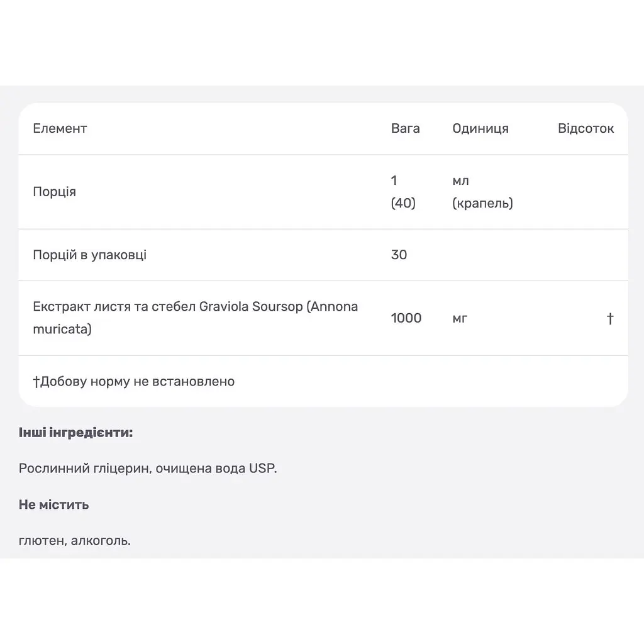Click the dagger before Добову норму footnote
Screen dimensions: 644x644
pos(36,382)
